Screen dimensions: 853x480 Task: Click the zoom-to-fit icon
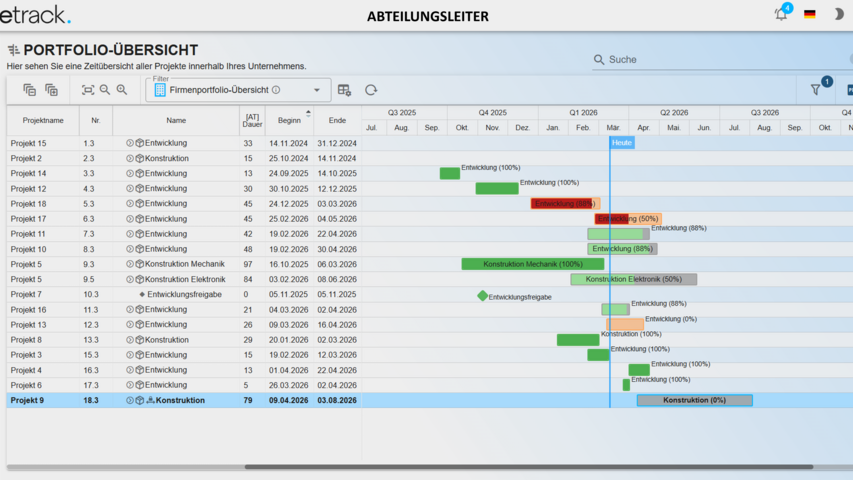88,90
